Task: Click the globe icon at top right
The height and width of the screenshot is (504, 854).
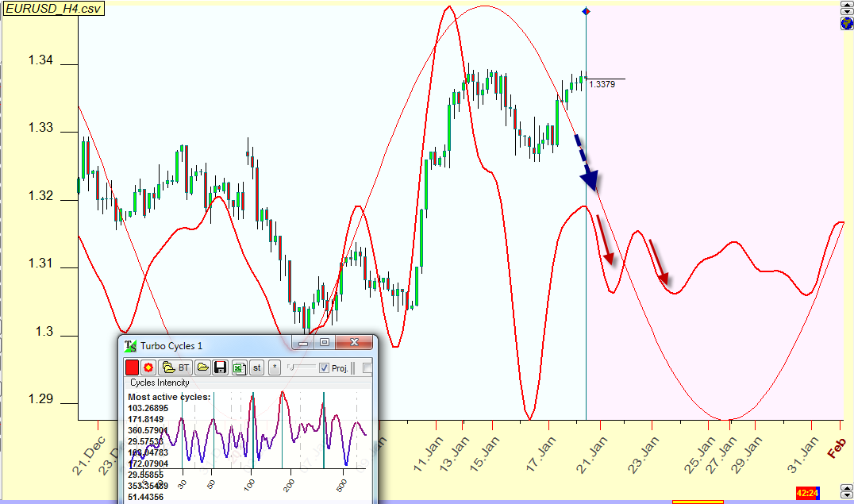Action: click(x=846, y=24)
